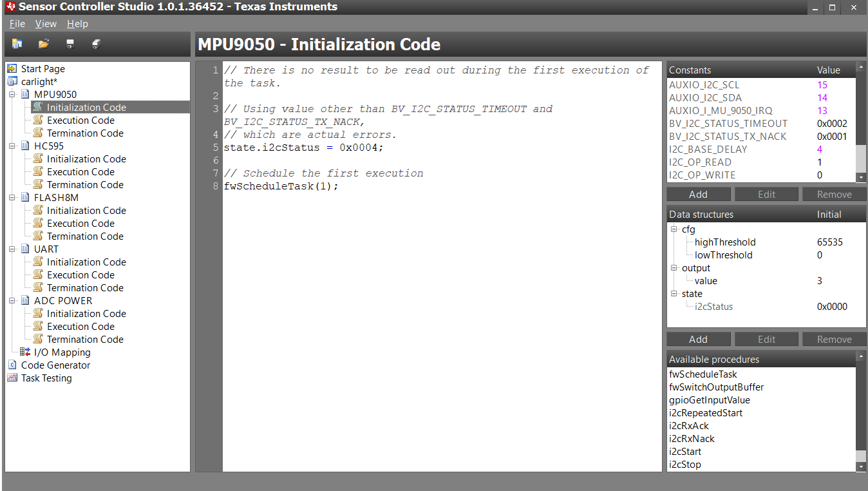
Task: Collapse the UART tree node
Action: pyautogui.click(x=12, y=249)
